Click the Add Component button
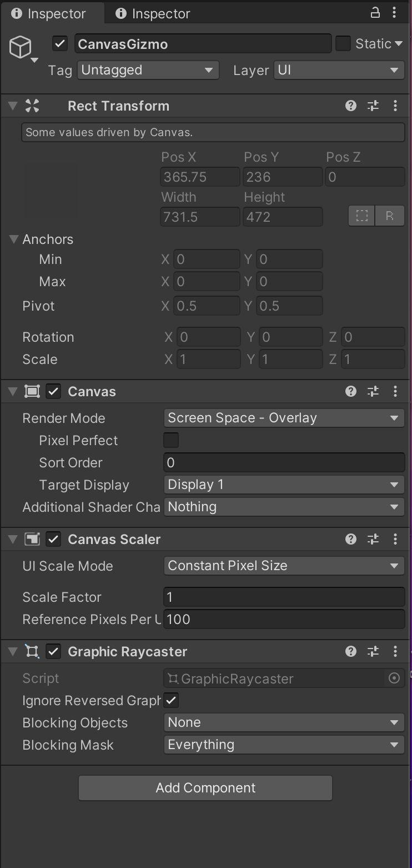412x868 pixels. tap(205, 788)
